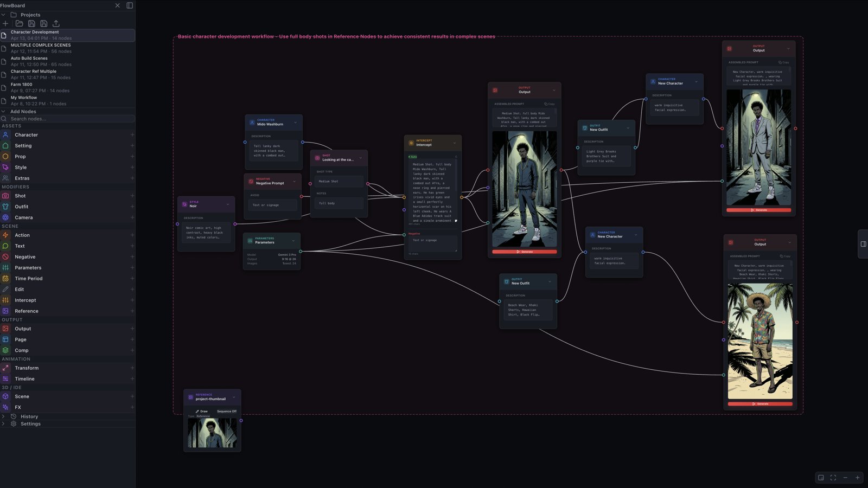Click the Time Period icon
The image size is (868, 488).
click(x=5, y=278)
